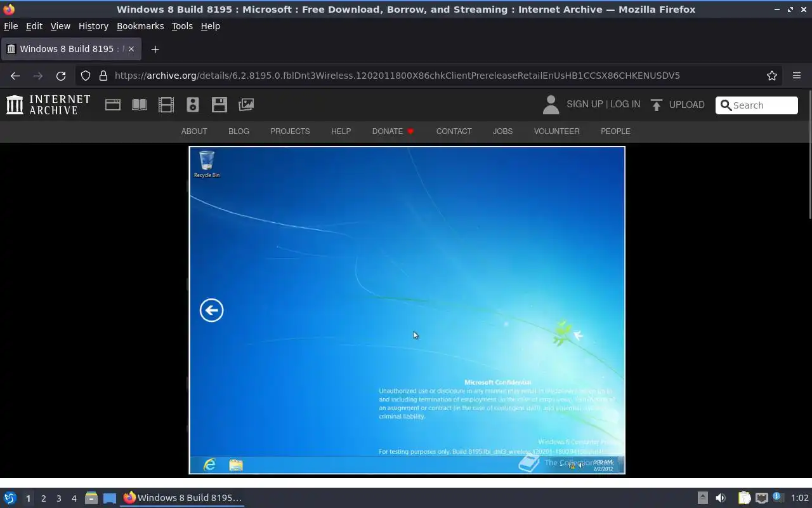Open the Video film-strip icon
Image resolution: width=812 pixels, height=508 pixels.
click(x=166, y=105)
